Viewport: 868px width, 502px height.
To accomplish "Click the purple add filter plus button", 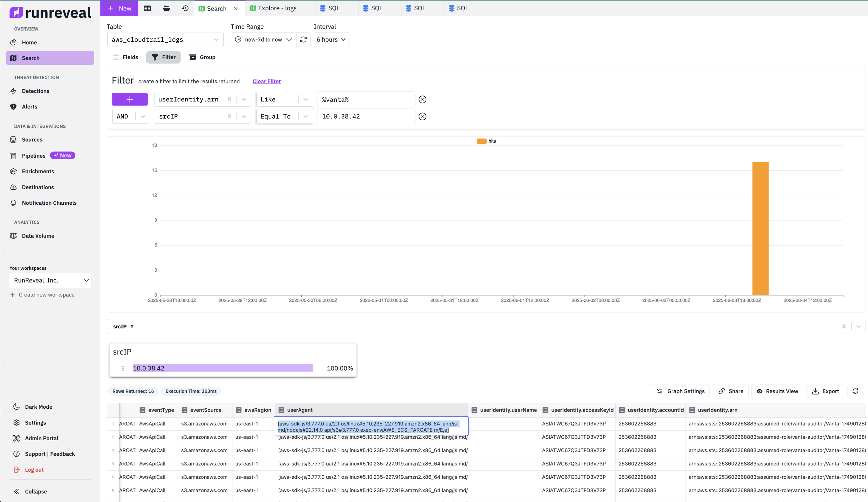I will [130, 100].
